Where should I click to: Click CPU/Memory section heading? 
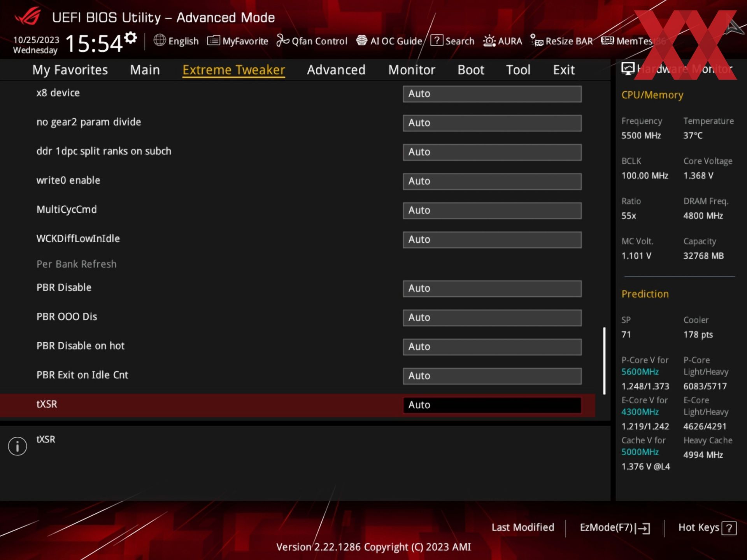652,95
